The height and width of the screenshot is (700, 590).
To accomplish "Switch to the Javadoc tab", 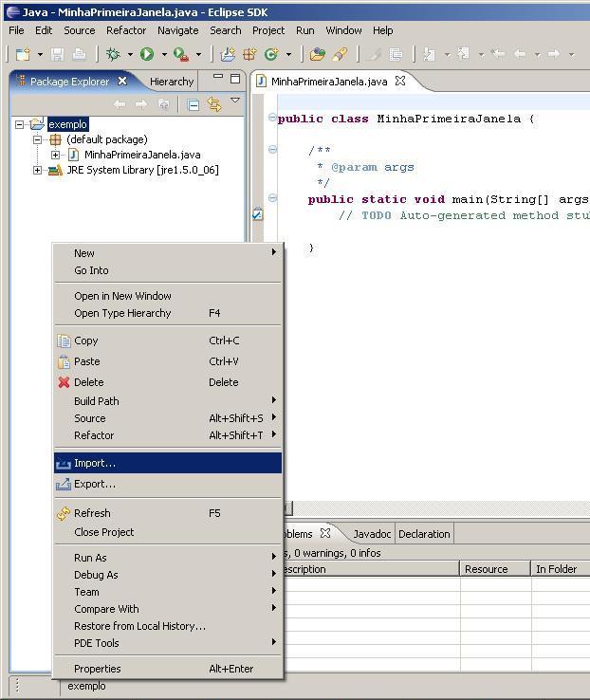I will pyautogui.click(x=371, y=534).
